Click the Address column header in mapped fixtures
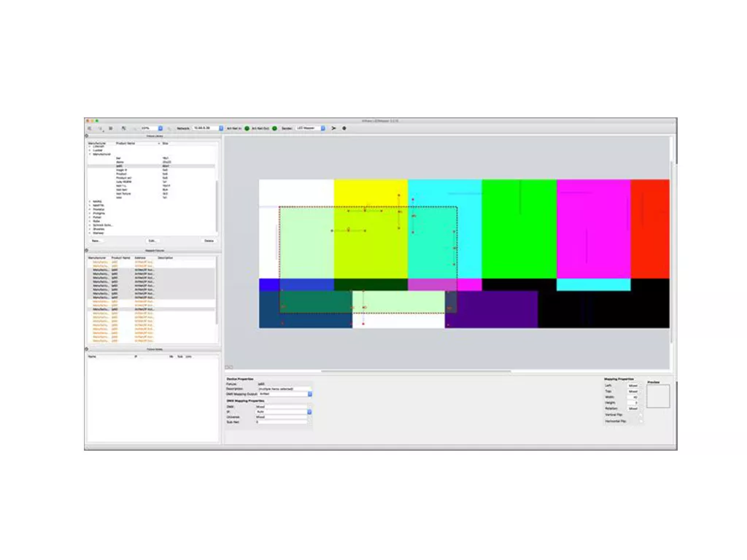The image size is (747, 560). coord(144,257)
